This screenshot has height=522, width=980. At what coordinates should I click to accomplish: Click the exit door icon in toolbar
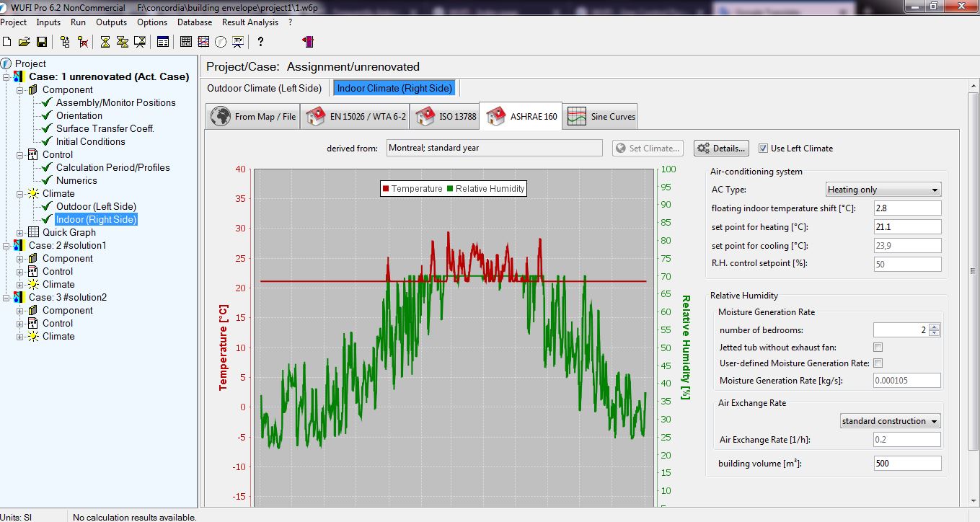(309, 42)
